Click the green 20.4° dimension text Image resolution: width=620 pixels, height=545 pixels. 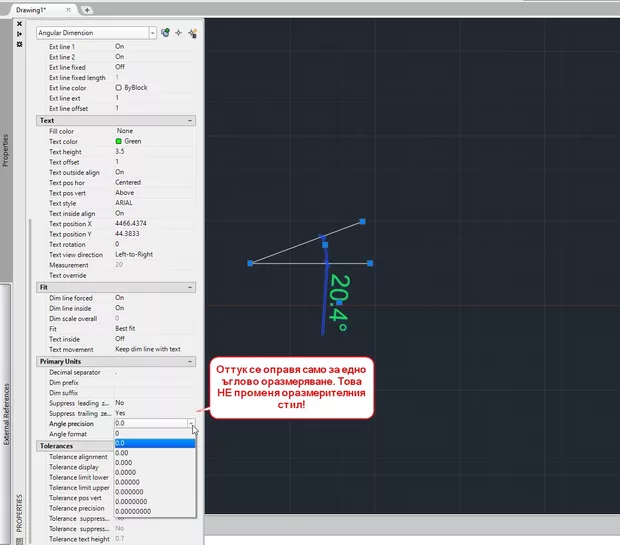click(338, 303)
